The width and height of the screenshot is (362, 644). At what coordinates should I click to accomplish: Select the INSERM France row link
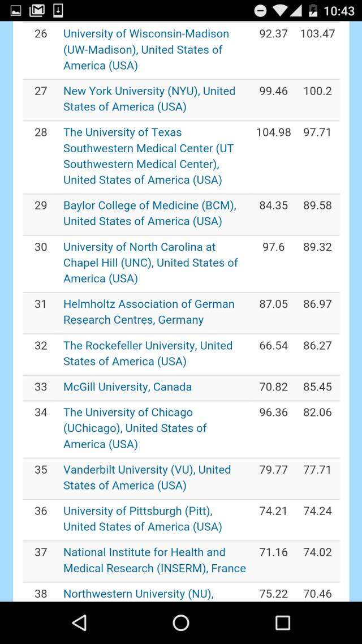tap(154, 560)
